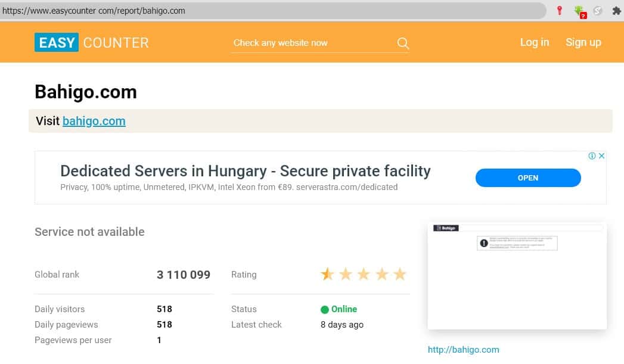Click the ad info icon
This screenshot has height=364, width=624.
coord(592,156)
